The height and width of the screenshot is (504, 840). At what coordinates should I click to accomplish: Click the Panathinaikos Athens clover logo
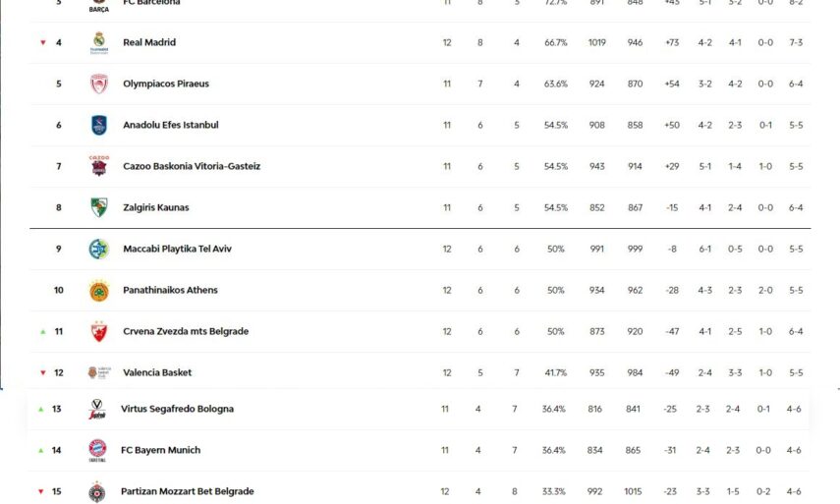(98, 291)
